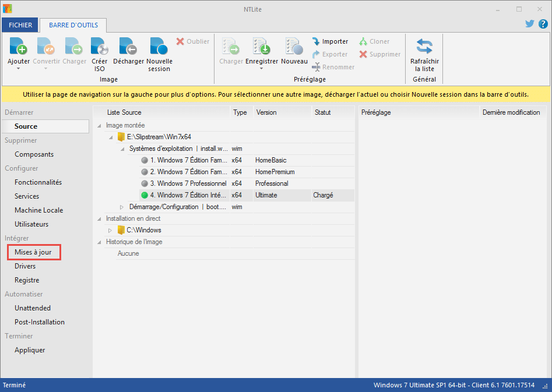This screenshot has height=392, width=552.
Task: Click the Chargé status cell
Action: pyautogui.click(x=333, y=195)
